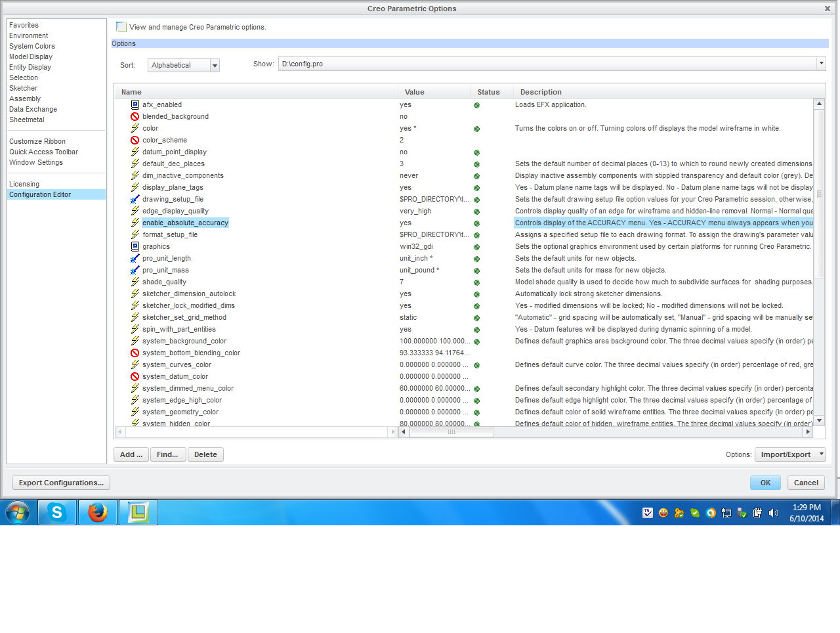Click the red icon beside system_bottom_blending_color

(x=135, y=353)
